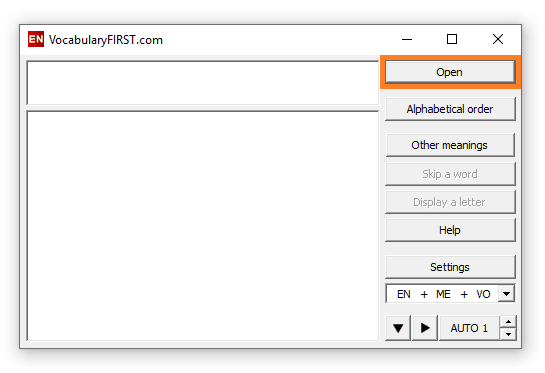Click the AUTO 1 button
Viewport: 545px width, 373px height.
469,328
